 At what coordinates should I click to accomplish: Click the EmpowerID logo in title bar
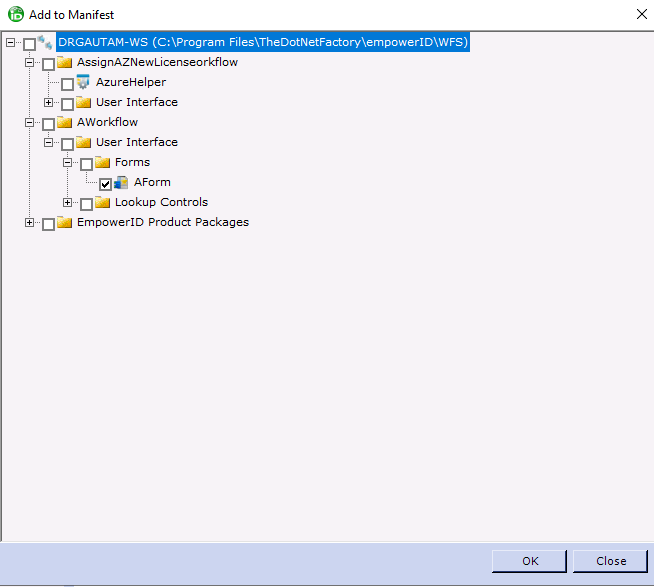15,14
